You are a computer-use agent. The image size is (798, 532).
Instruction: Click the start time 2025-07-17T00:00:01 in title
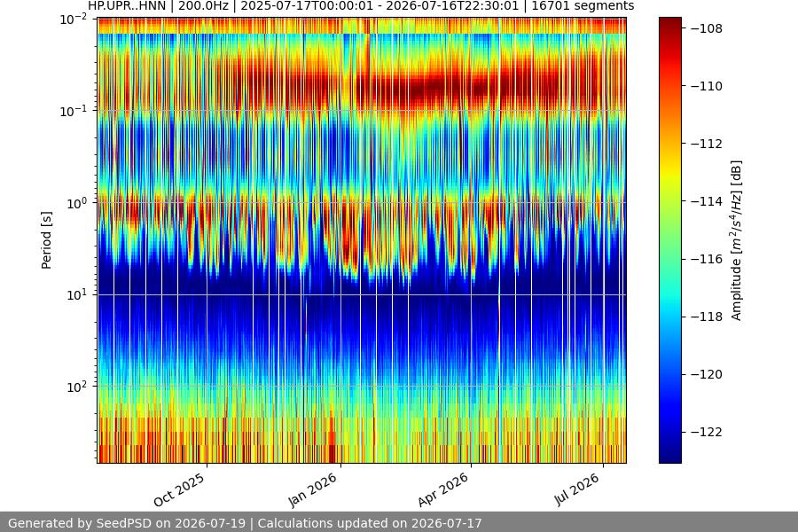[x=307, y=6]
